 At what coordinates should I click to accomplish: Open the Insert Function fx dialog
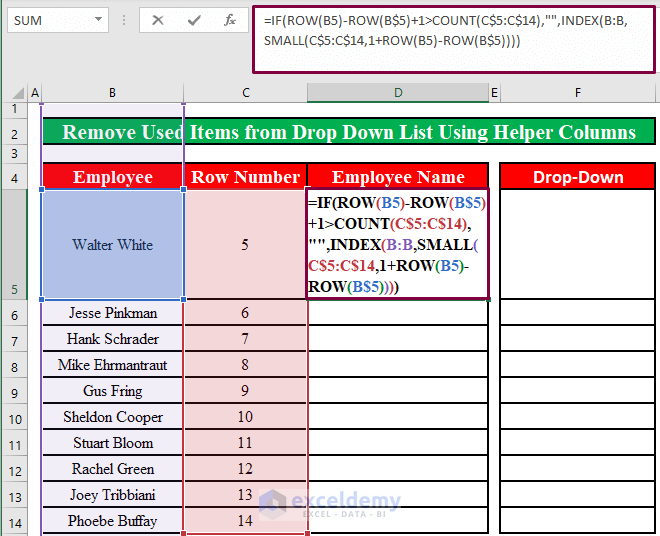(x=229, y=20)
